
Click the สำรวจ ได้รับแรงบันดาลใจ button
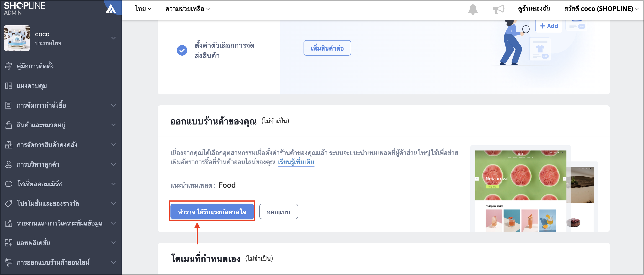point(212,211)
